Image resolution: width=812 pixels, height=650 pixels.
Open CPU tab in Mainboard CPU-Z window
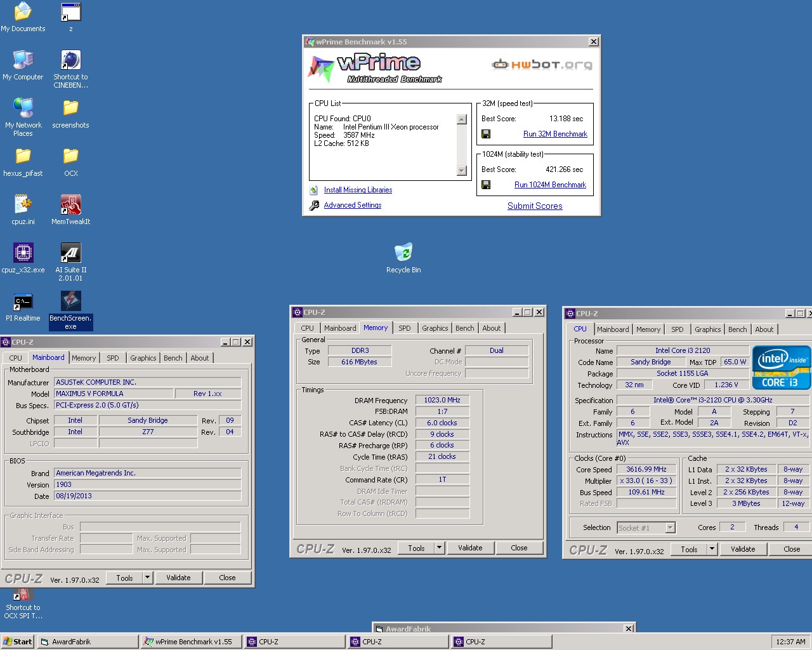[x=16, y=358]
